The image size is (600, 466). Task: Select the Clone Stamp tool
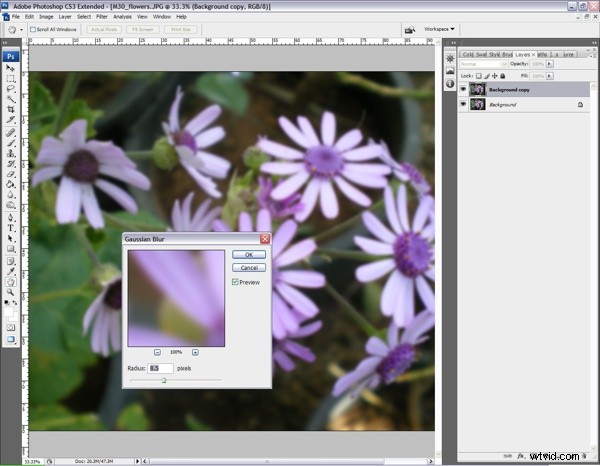(x=10, y=153)
